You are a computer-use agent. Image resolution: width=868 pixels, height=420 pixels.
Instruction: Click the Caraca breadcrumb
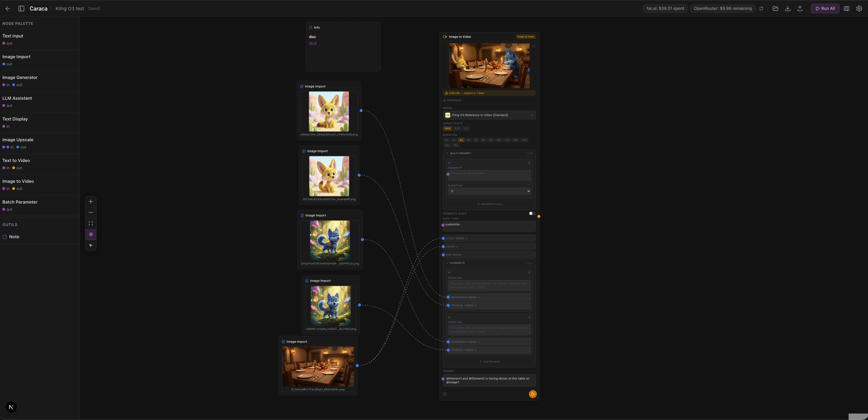tap(38, 8)
